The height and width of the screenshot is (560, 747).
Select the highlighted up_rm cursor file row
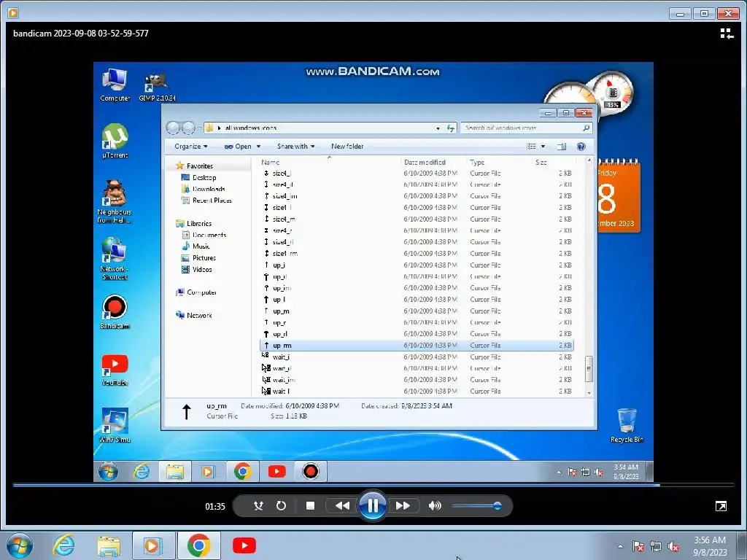tap(417, 345)
